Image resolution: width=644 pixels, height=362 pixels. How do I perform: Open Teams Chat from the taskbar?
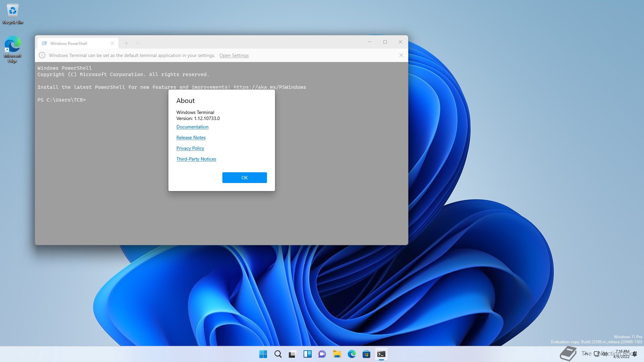coord(322,354)
